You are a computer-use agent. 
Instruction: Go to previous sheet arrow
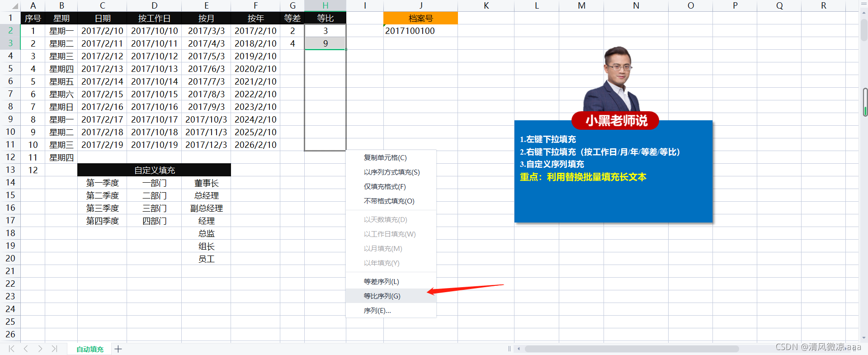[x=26, y=349]
